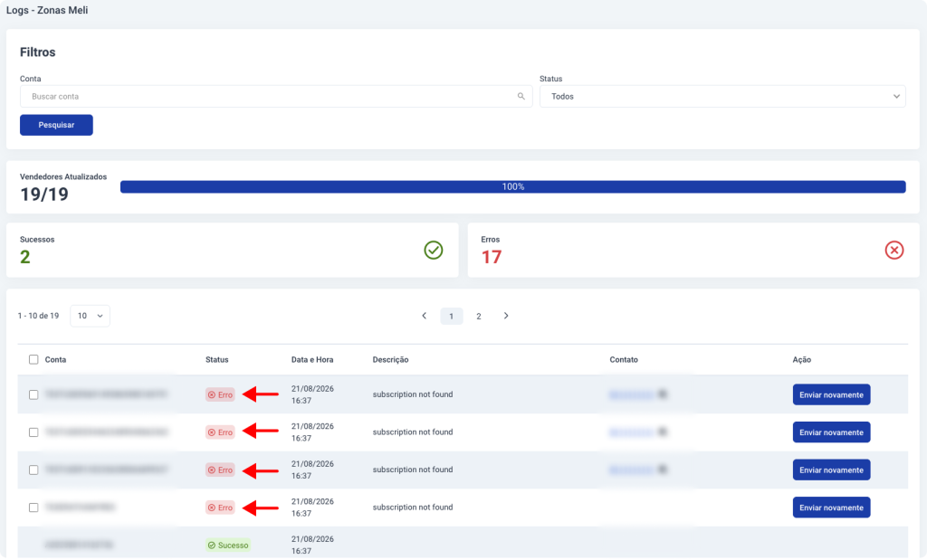Click the search magnifier icon in Conta field
The height and width of the screenshot is (560, 927).
pos(521,96)
